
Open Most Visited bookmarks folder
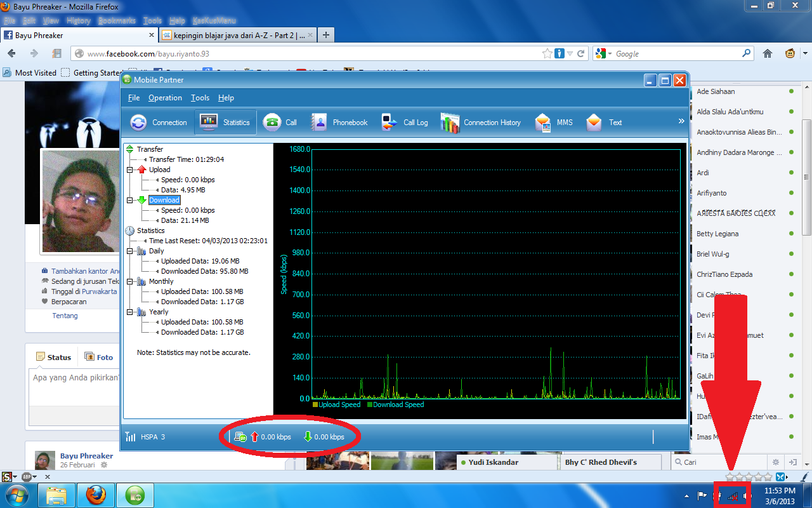(30, 72)
